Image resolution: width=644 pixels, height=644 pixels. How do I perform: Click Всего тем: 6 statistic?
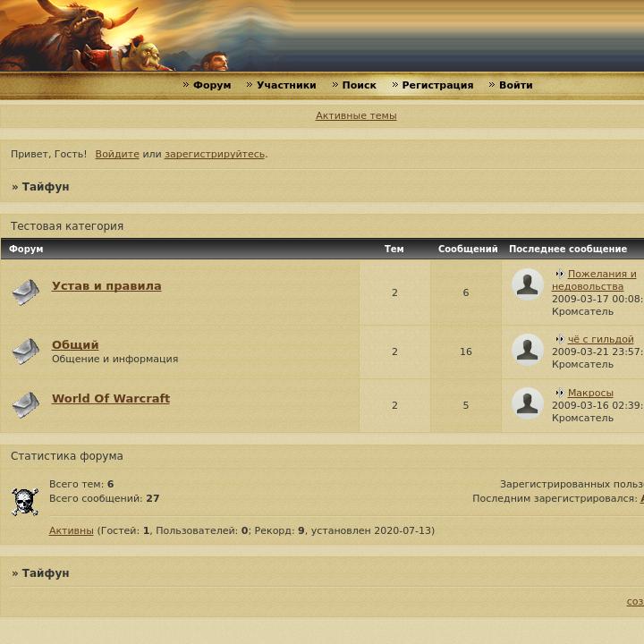(x=81, y=484)
